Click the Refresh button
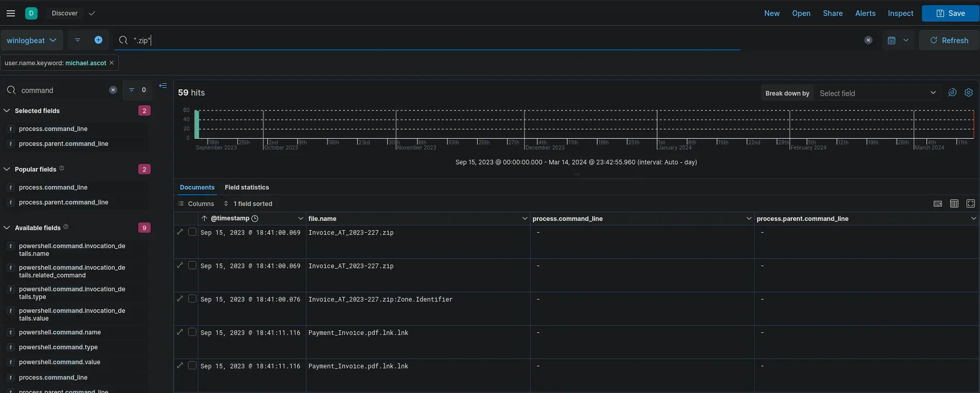980x393 pixels. click(949, 40)
